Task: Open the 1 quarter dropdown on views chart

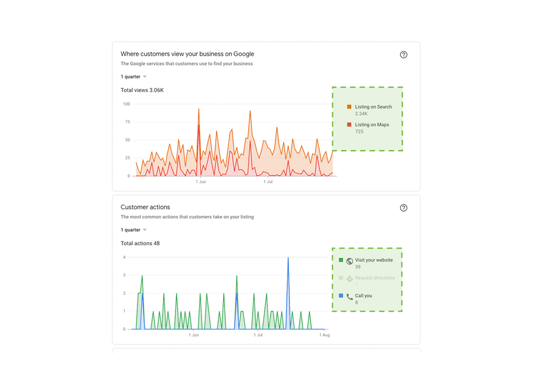Action: [133, 76]
